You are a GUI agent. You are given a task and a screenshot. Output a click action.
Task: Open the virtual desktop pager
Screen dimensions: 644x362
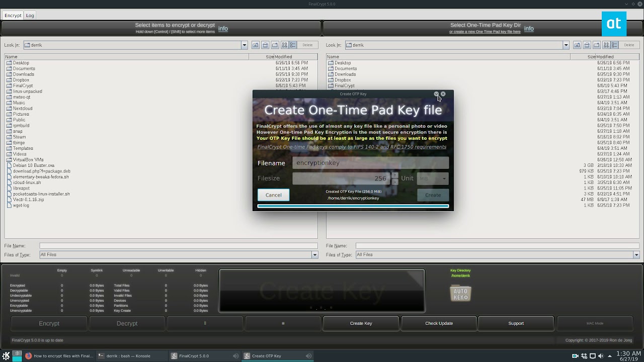(x=17, y=356)
